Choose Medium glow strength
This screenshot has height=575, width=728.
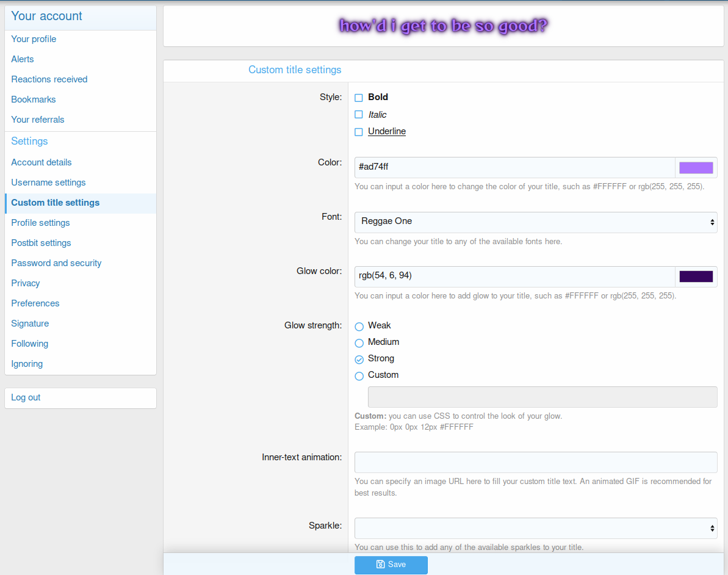(x=359, y=343)
